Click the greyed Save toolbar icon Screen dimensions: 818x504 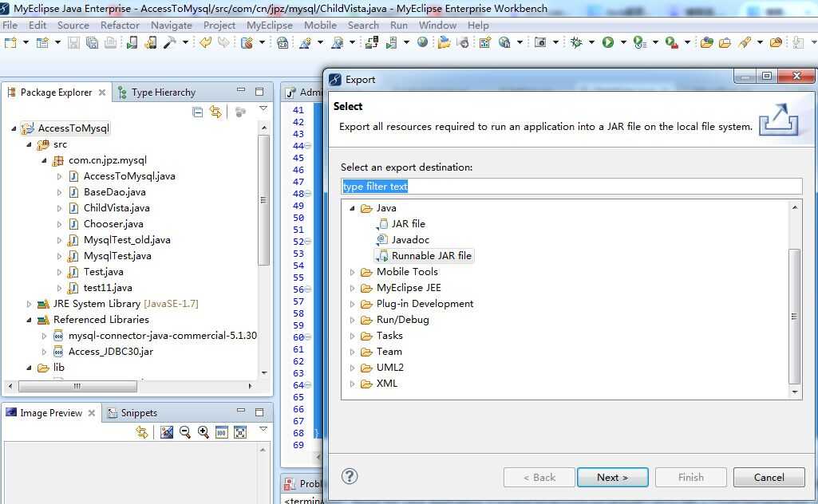(73, 43)
